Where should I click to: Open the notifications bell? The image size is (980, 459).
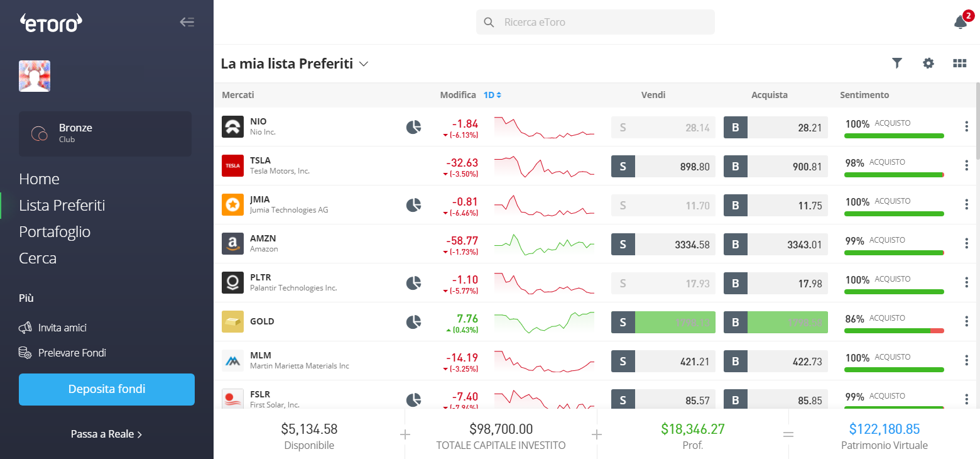pos(960,21)
